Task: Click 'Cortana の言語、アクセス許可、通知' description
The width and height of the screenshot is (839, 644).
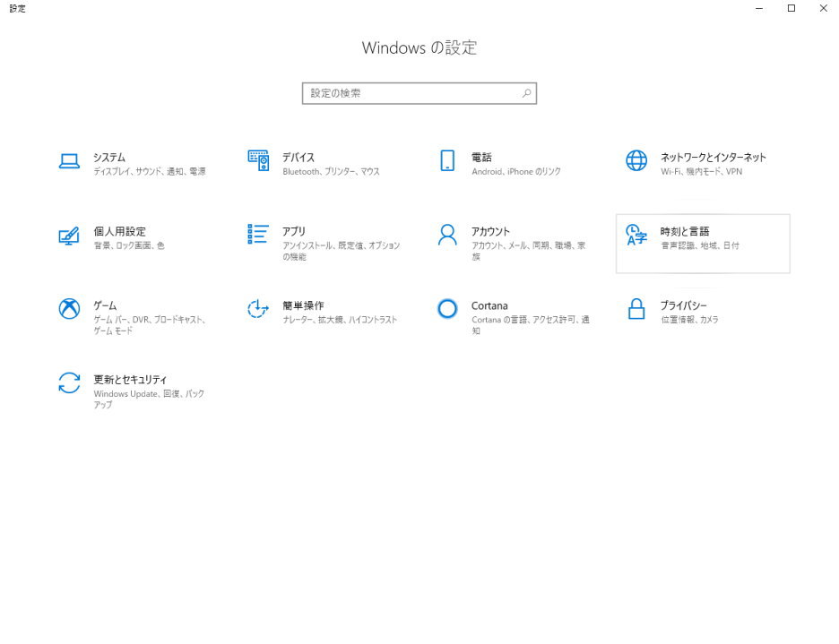Action: click(531, 325)
